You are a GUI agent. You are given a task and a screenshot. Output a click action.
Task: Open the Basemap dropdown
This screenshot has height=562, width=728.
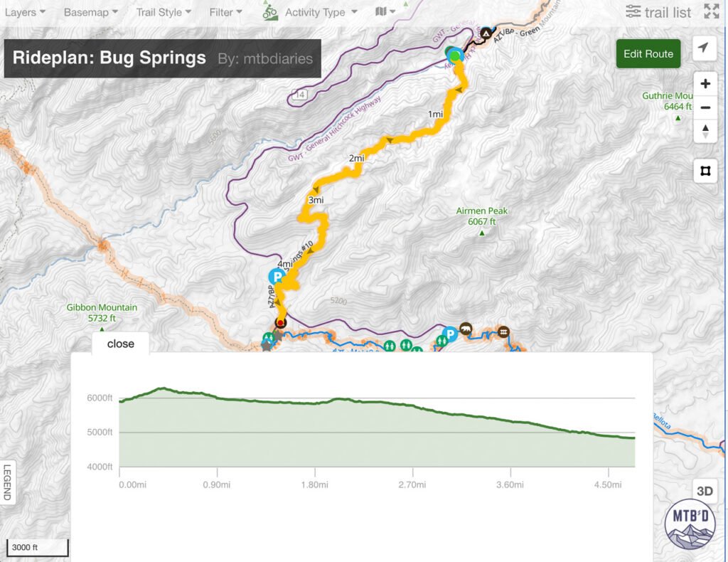88,11
